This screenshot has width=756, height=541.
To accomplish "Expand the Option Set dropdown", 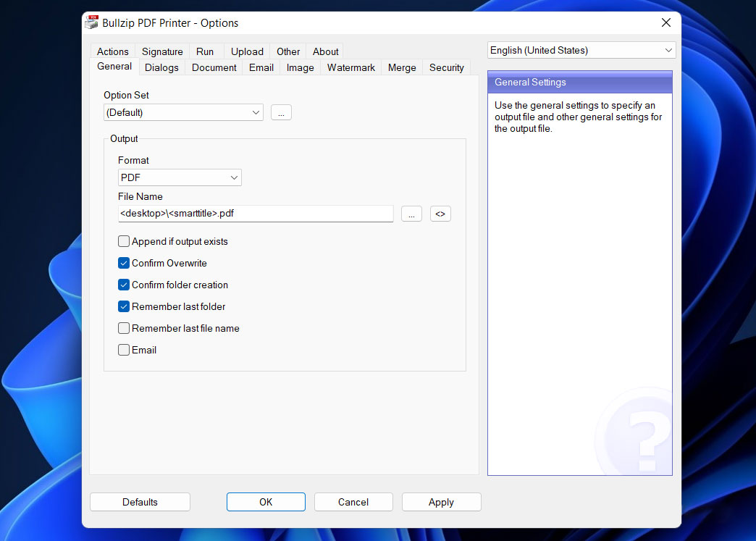I will [183, 112].
